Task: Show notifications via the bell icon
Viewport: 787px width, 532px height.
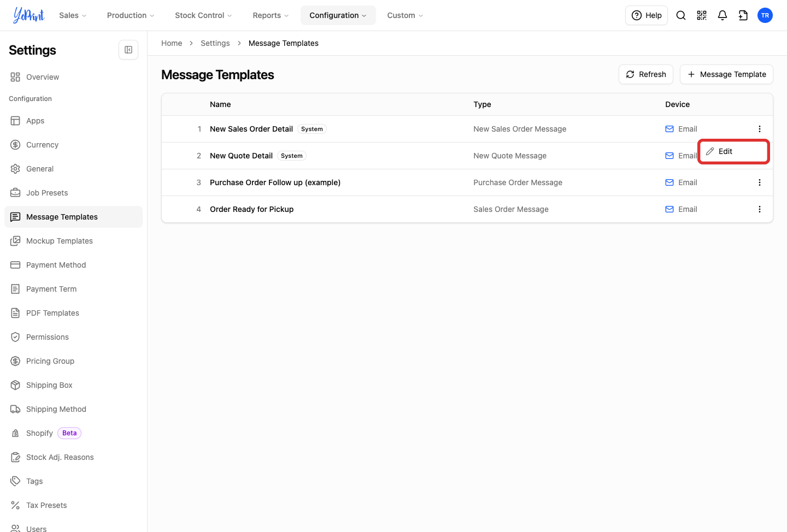Action: click(723, 15)
